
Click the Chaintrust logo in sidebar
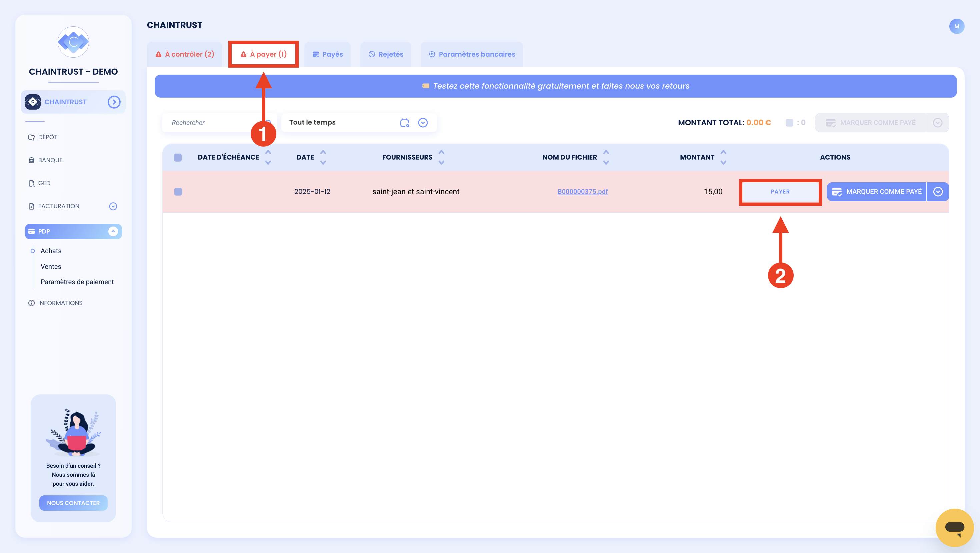coord(73,42)
